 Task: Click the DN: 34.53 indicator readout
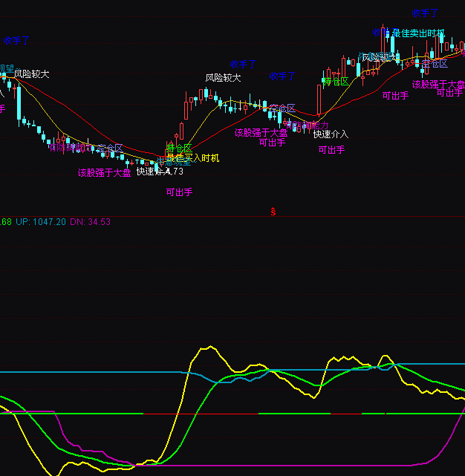[x=91, y=222]
